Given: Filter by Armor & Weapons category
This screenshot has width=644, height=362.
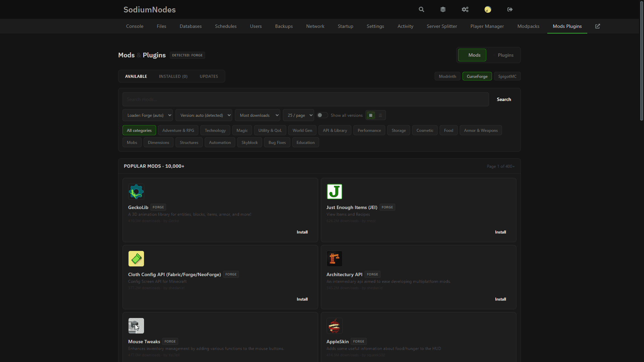Looking at the screenshot, I should [x=481, y=131].
